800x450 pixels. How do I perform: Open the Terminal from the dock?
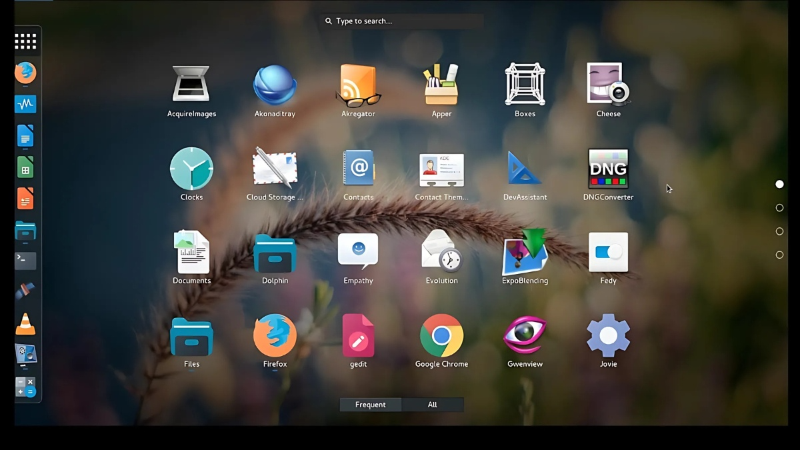(x=25, y=261)
